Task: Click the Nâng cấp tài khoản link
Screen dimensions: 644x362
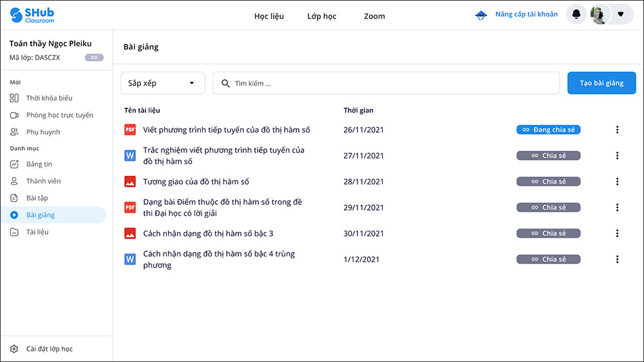Action: 526,14
